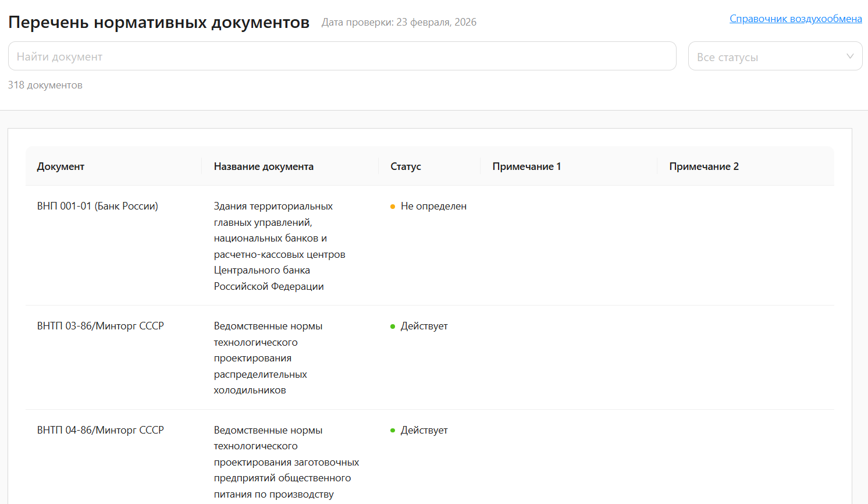This screenshot has width=868, height=504.
Task: Click the "Дата проверки: 23 февраля, 2026" text
Action: (399, 22)
